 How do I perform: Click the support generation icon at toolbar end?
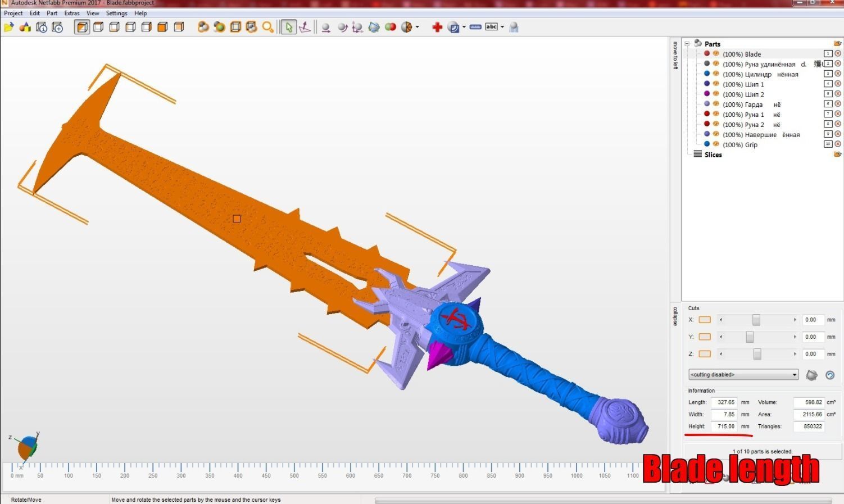(514, 27)
